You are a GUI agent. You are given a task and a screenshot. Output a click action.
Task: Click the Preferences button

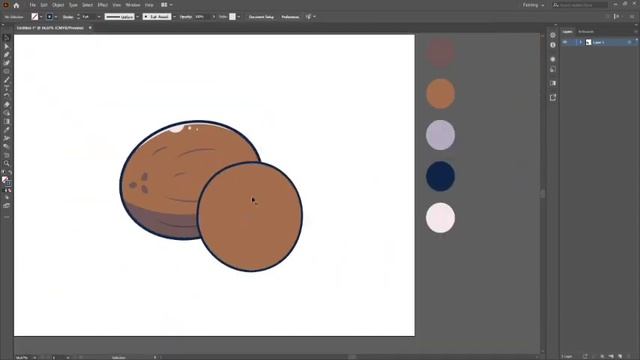tap(290, 17)
